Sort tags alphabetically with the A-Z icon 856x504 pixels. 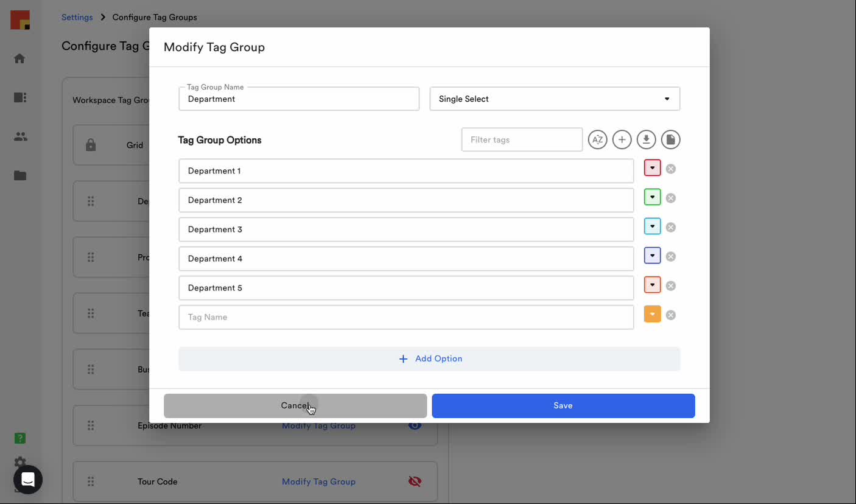pos(597,140)
